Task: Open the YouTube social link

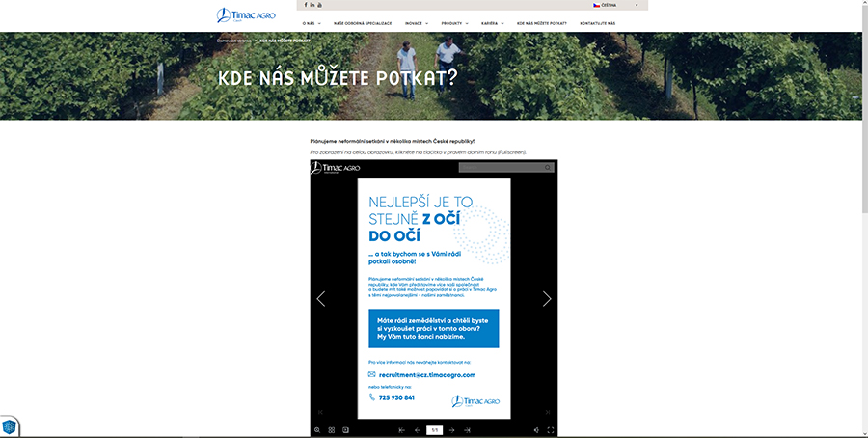Action: point(319,5)
